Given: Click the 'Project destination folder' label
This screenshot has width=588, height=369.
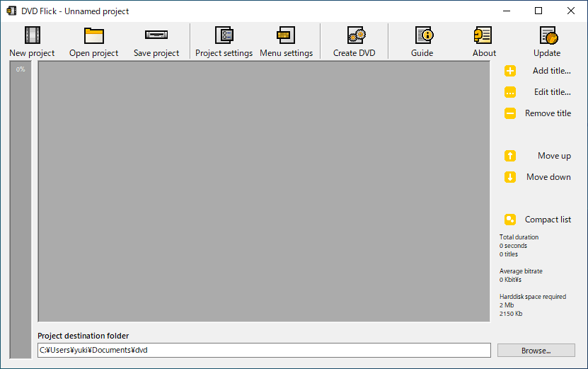Looking at the screenshot, I should [x=83, y=336].
